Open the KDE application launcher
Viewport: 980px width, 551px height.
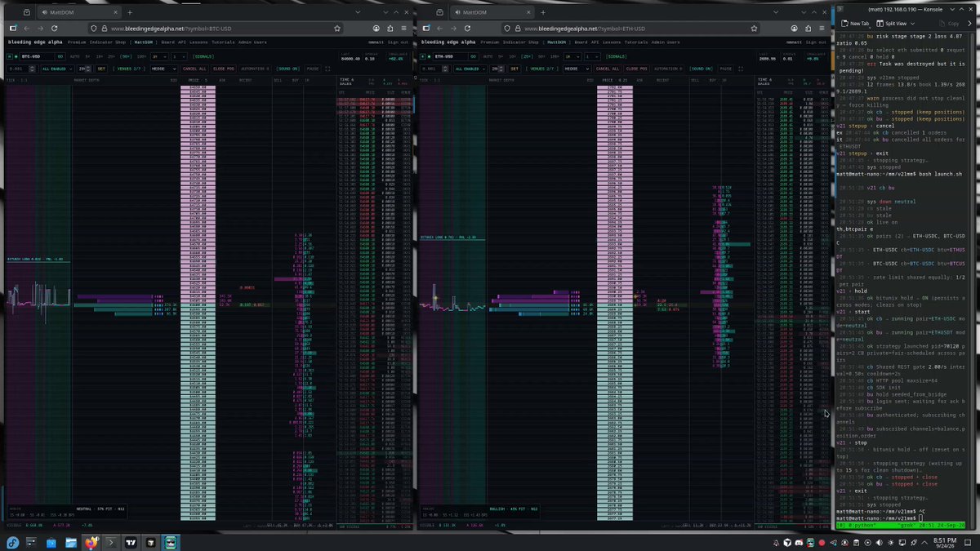coord(12,542)
